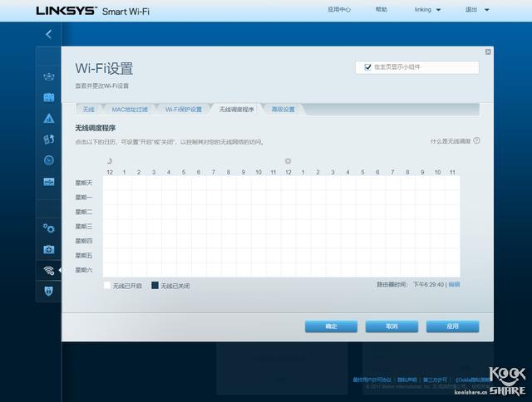Click the 无线调度程序 section heading
The image size is (532, 402).
[96, 128]
